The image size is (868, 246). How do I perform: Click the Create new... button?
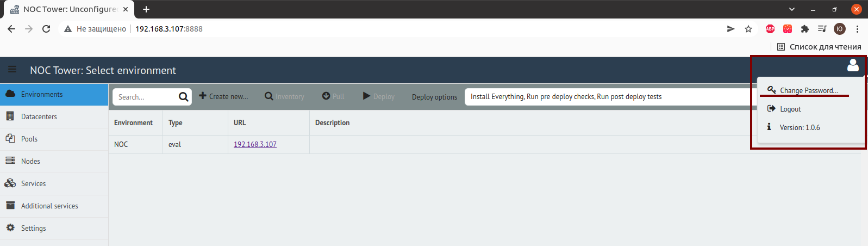[x=223, y=96]
